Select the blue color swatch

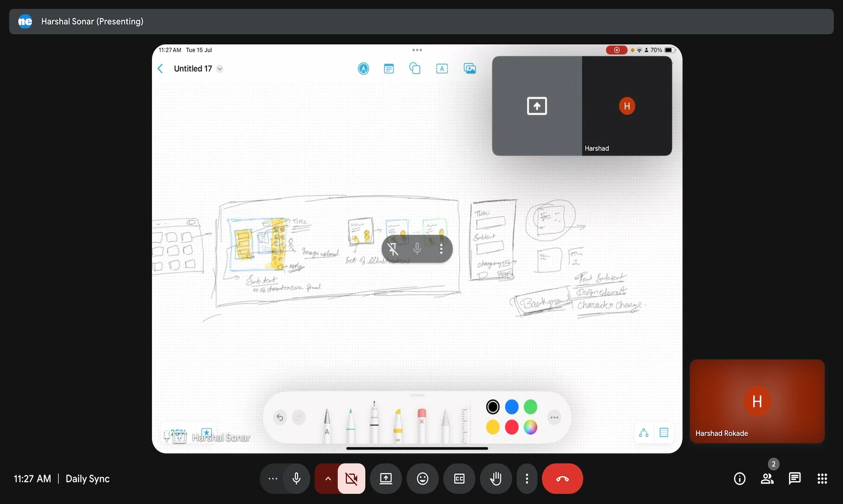click(512, 407)
